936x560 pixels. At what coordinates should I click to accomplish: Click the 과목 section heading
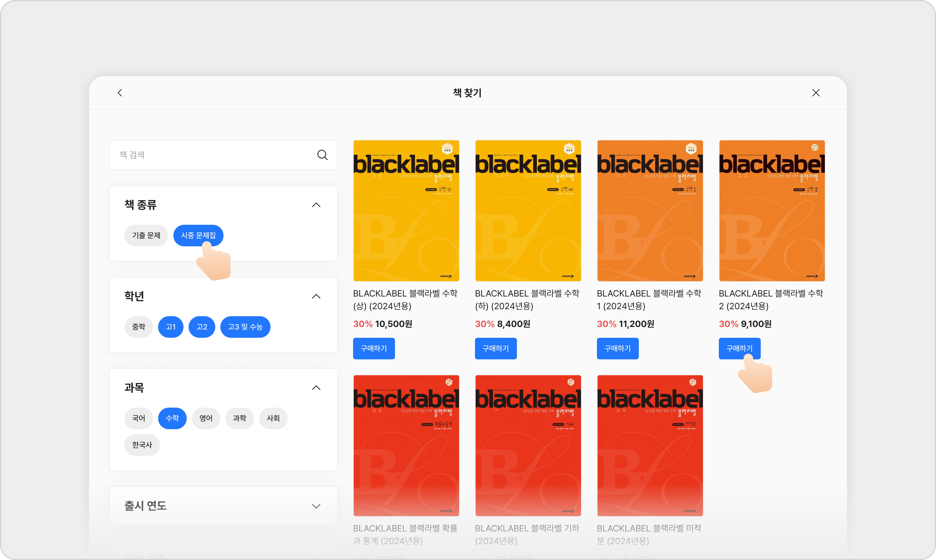click(x=134, y=388)
